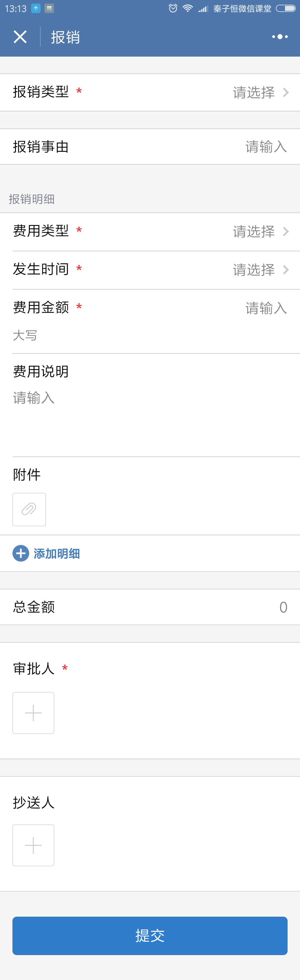The height and width of the screenshot is (980, 300).
Task: Close the 报销 page with X icon
Action: pyautogui.click(x=20, y=37)
